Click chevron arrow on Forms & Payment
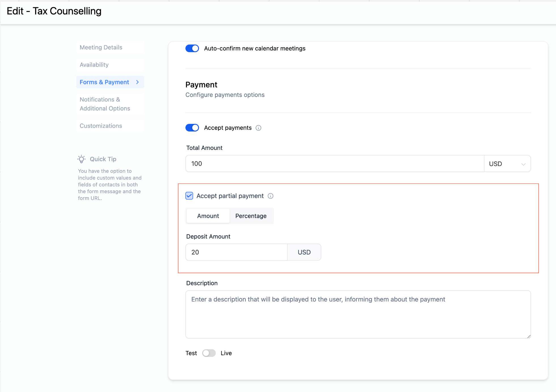Viewport: 556px width, 392px height. click(x=138, y=82)
